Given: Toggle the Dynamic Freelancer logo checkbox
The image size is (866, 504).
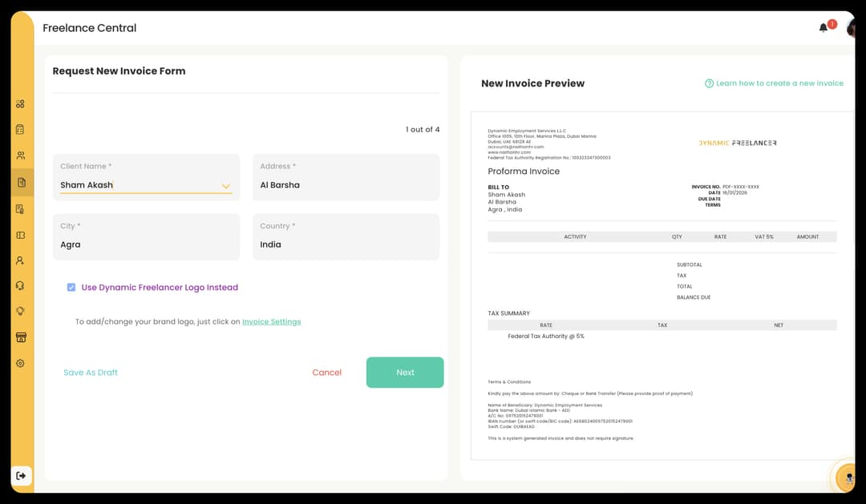Looking at the screenshot, I should coord(71,288).
